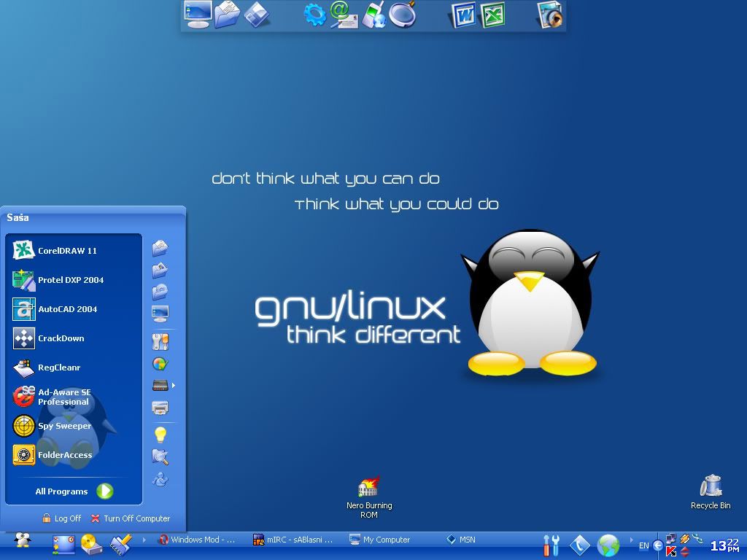This screenshot has width=747, height=560.
Task: Click the green All Programs arrow
Action: pyautogui.click(x=105, y=491)
